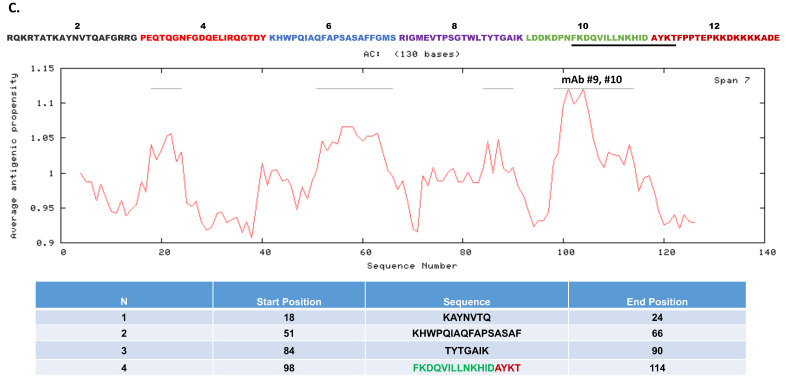Click the 'End Position' column header

coord(657,302)
